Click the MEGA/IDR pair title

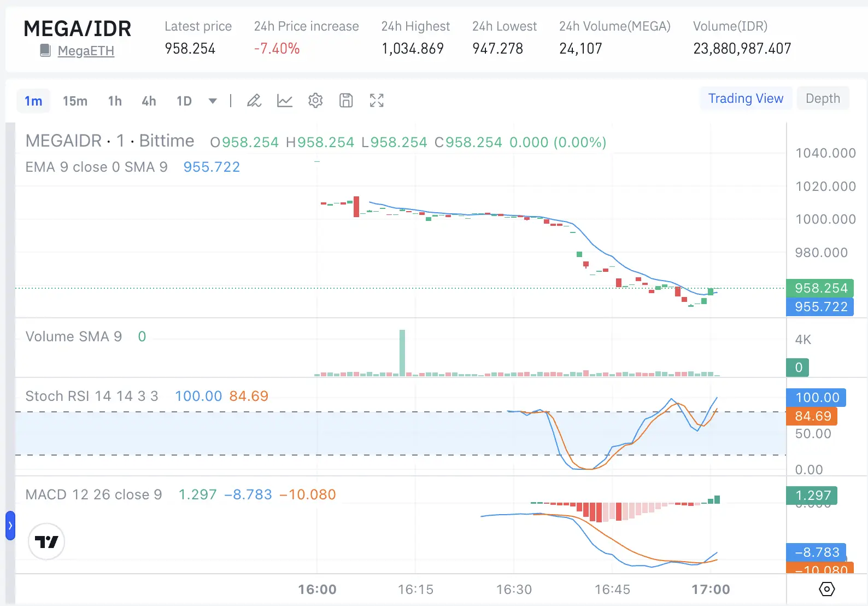click(78, 28)
